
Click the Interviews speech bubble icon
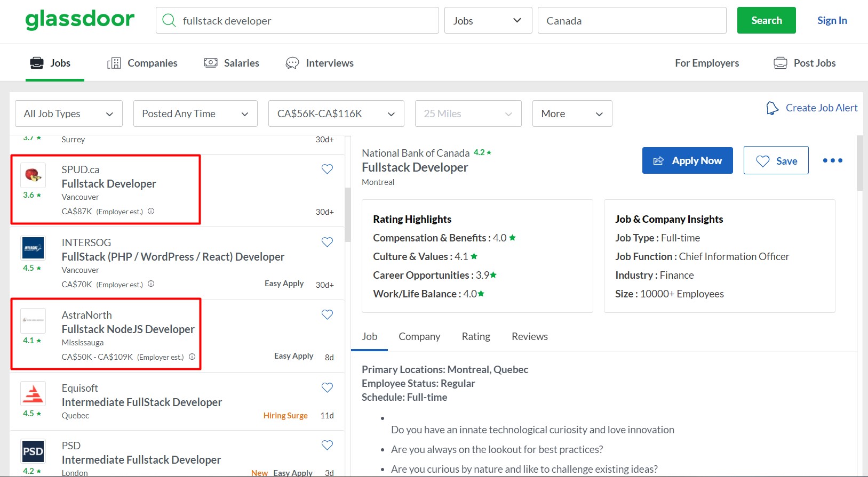pyautogui.click(x=292, y=63)
